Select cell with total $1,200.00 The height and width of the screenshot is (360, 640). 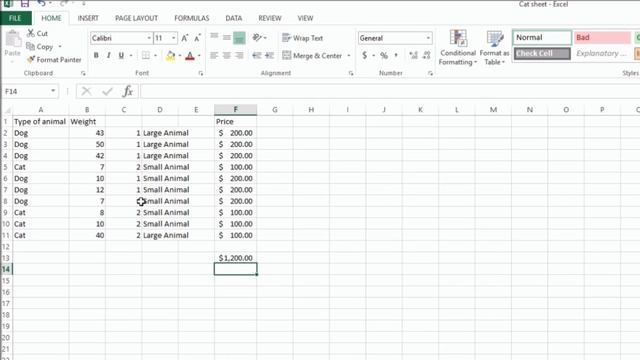coord(236,258)
